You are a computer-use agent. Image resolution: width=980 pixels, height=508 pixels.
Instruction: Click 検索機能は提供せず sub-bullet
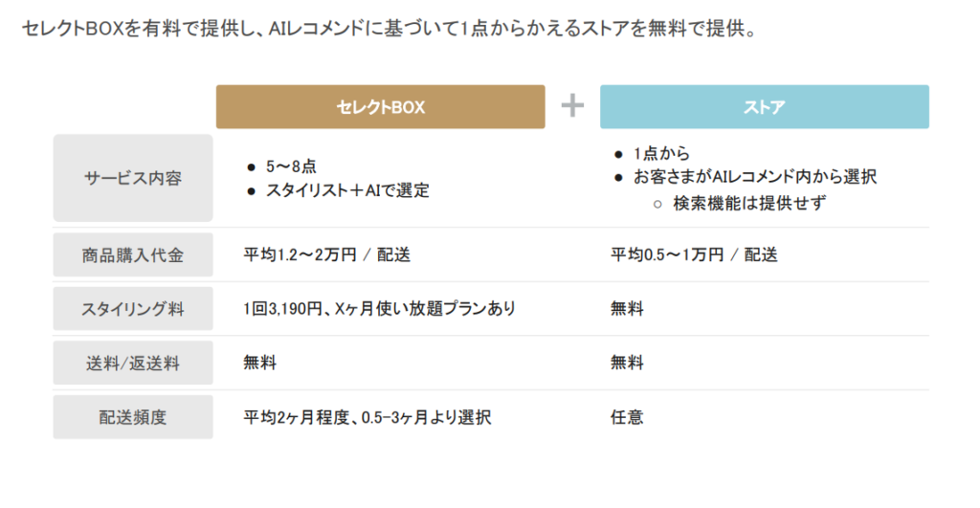749,202
